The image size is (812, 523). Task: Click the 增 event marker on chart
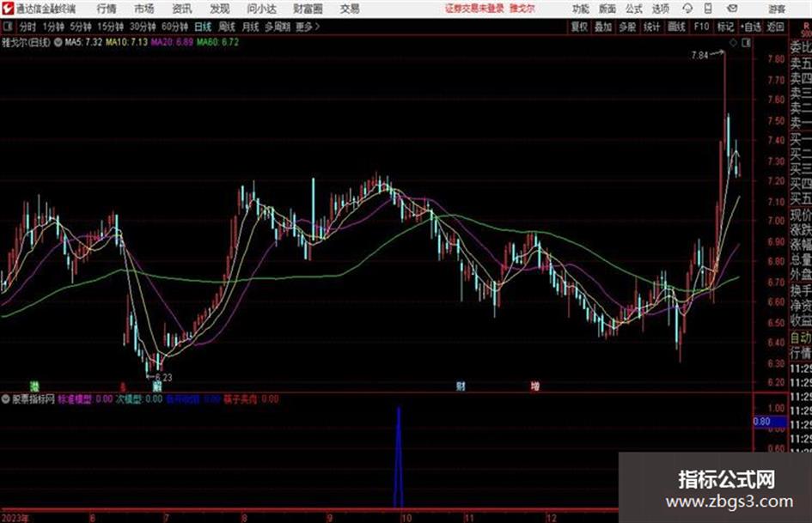(535, 386)
